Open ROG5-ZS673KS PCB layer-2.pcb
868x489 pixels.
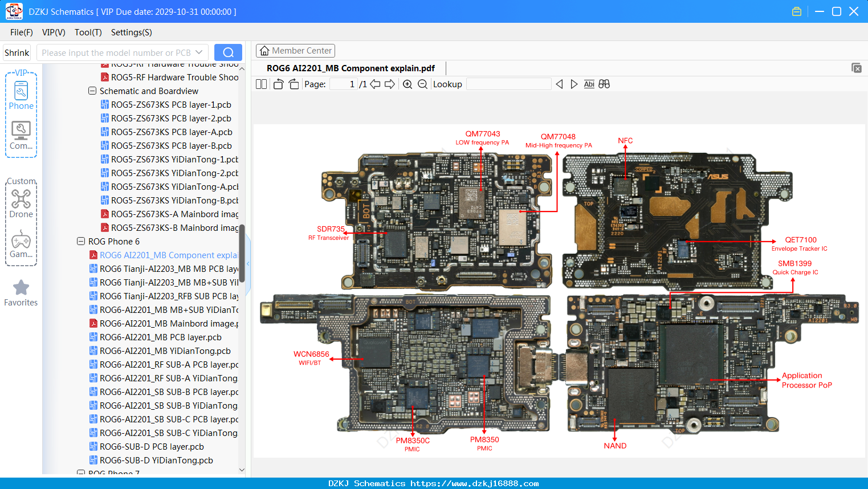(x=166, y=119)
